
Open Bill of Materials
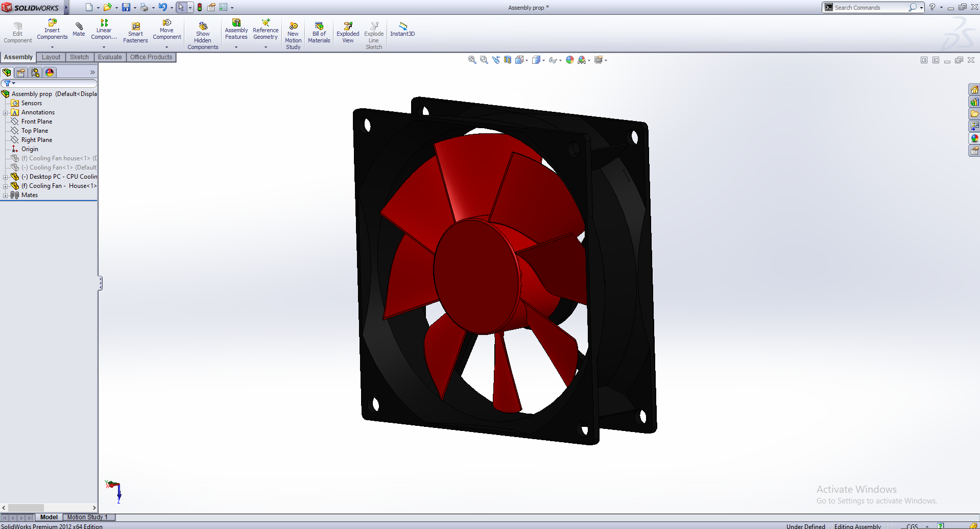tap(319, 33)
